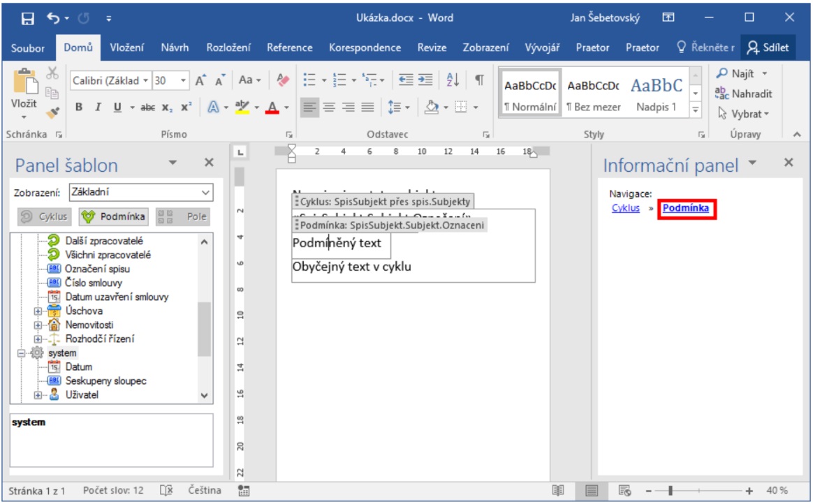This screenshot has width=813, height=504.
Task: Toggle underline formatting
Action: pyautogui.click(x=116, y=108)
